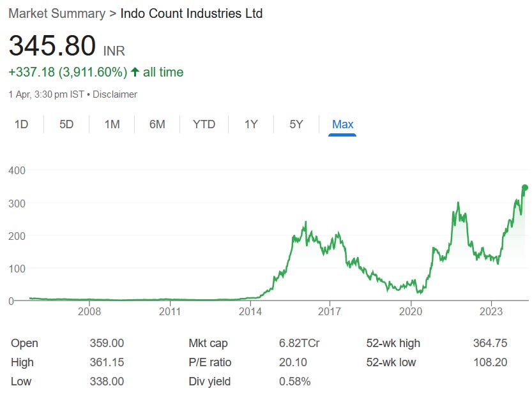This screenshot has height=393, width=532.
Task: Click the 52-wk high label
Action: point(393,343)
